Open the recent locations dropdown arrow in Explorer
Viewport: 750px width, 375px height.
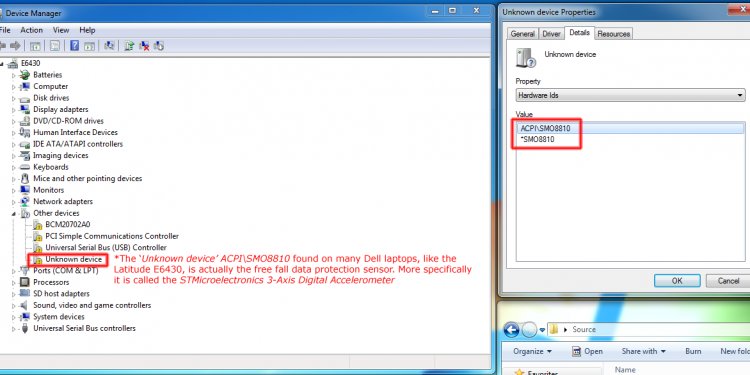coord(542,330)
